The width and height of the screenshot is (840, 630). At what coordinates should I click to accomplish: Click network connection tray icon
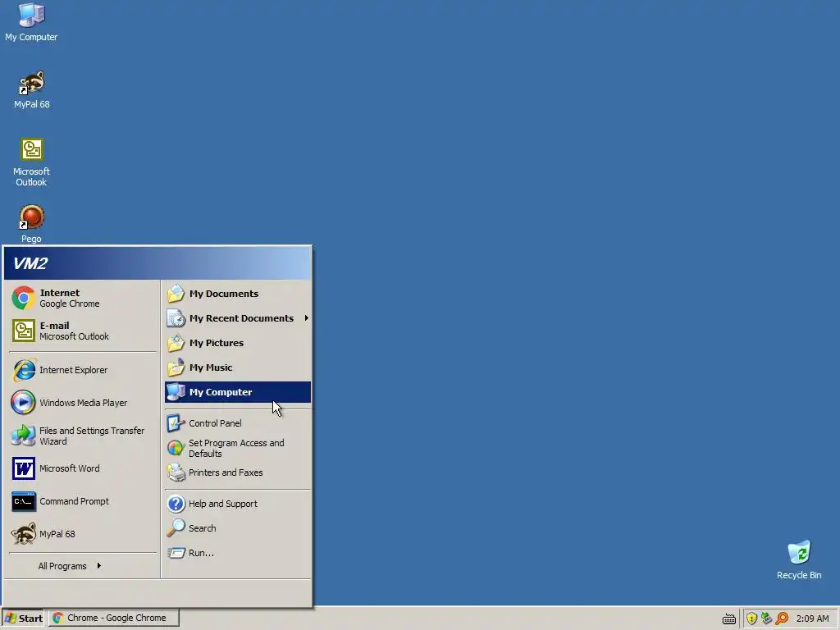(x=766, y=619)
